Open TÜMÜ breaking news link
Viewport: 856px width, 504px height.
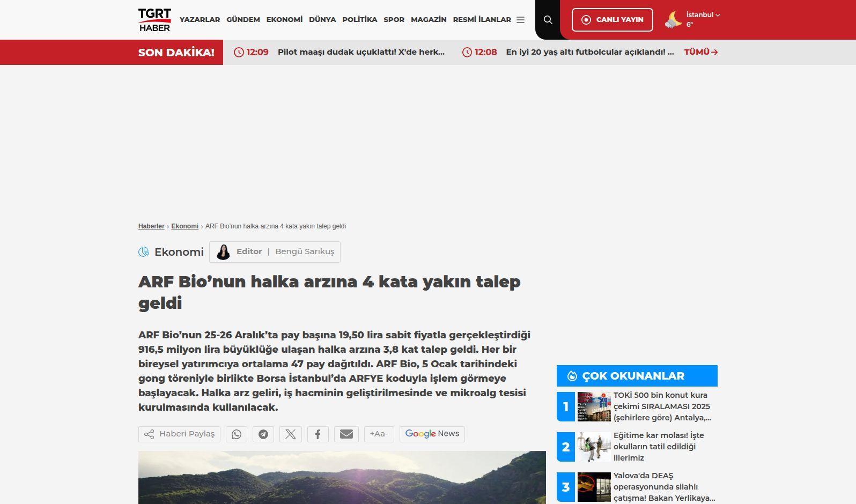coord(700,52)
